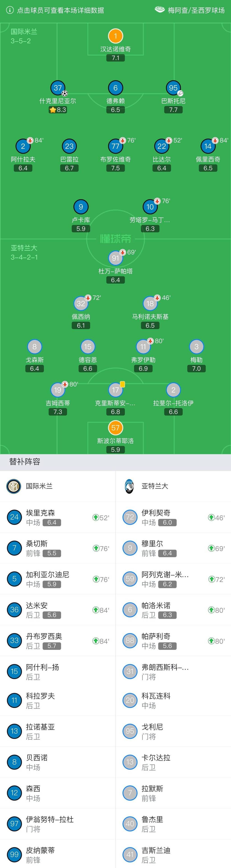Open substitute 埃里克森 row

[x=58, y=517]
